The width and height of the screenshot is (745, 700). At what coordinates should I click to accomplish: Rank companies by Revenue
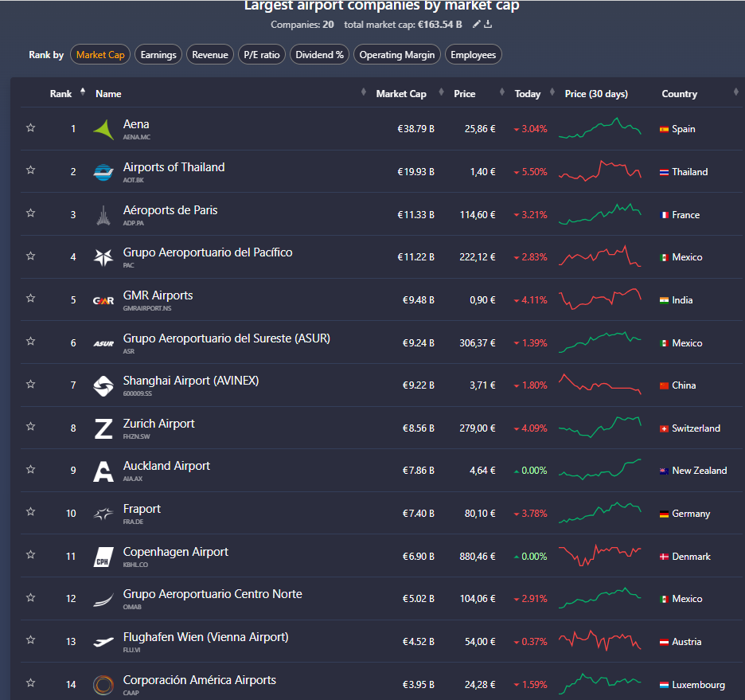click(x=210, y=55)
